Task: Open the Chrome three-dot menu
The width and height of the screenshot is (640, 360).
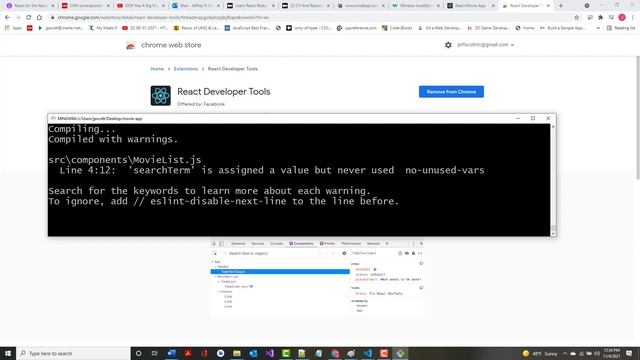Action: (633, 18)
